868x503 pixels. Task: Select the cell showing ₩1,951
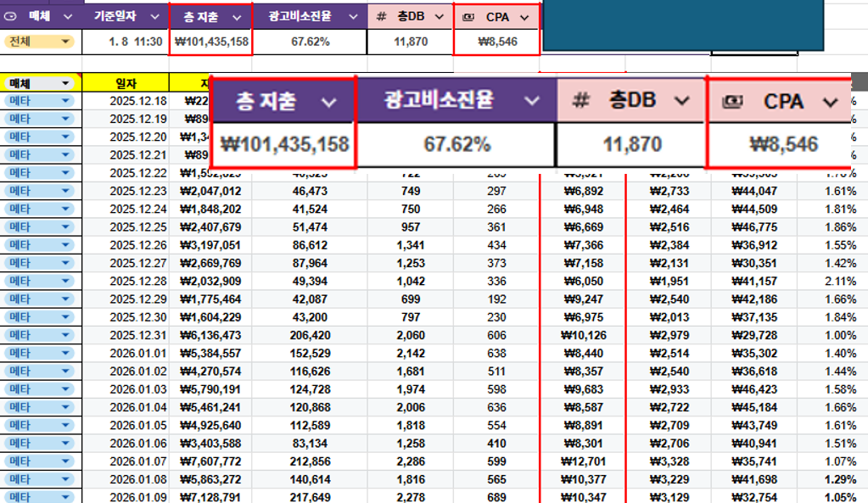tap(669, 281)
